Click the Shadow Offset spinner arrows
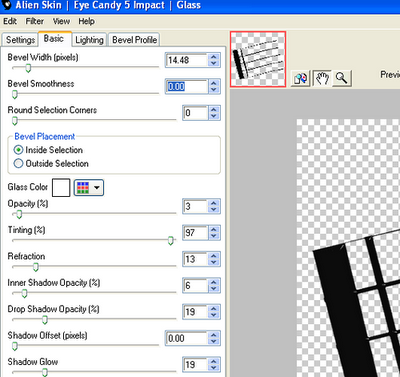 pyautogui.click(x=214, y=338)
